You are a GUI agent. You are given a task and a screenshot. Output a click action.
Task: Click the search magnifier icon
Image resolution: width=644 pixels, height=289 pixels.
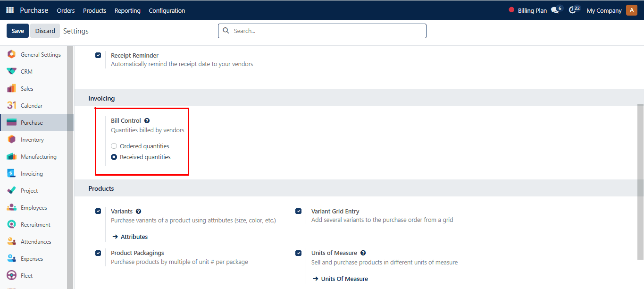click(x=226, y=31)
